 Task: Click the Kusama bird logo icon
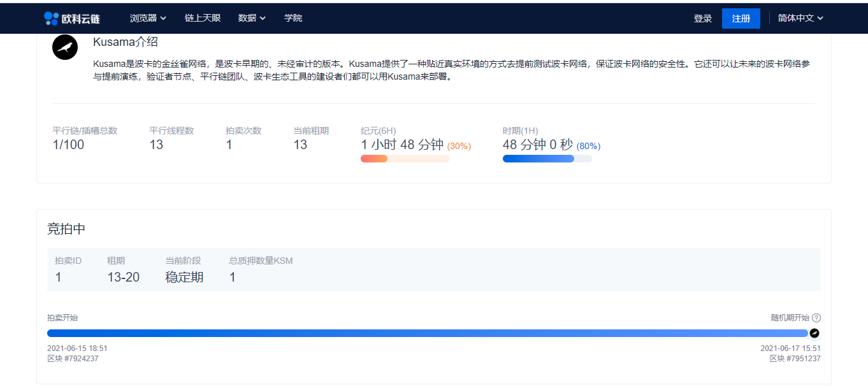[65, 47]
